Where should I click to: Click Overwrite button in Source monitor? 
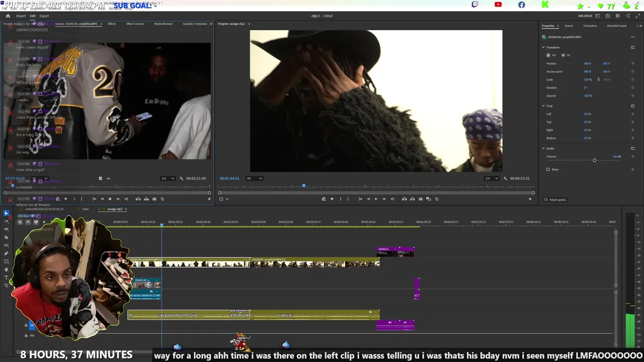(146, 199)
